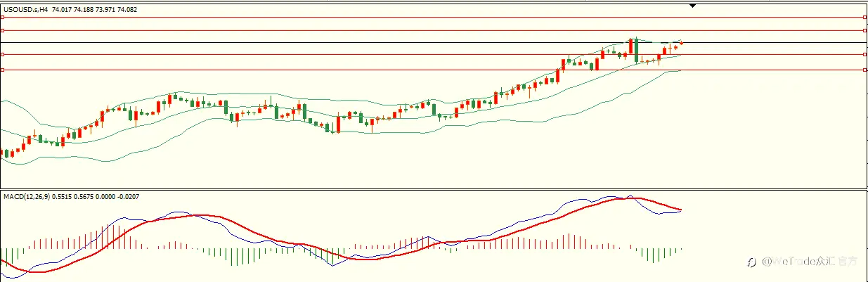Click the tall green candle near the peak
This screenshot has height=282, width=868.
(x=636, y=50)
